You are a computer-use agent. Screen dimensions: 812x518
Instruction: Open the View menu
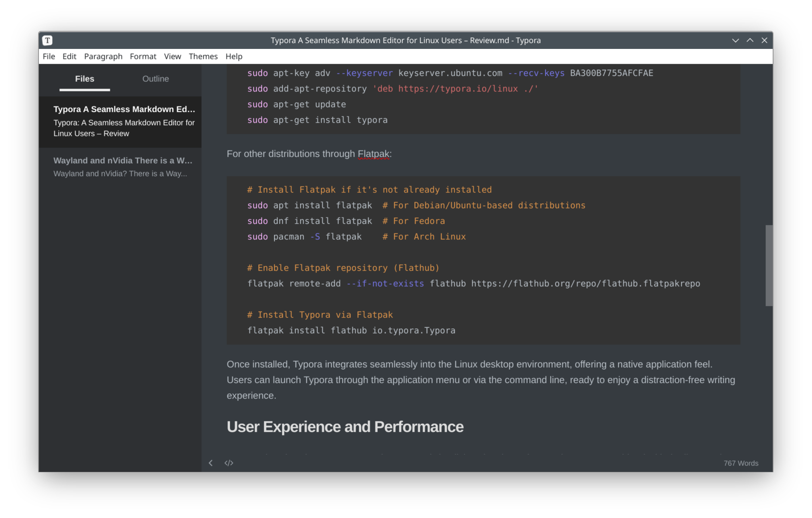[172, 56]
